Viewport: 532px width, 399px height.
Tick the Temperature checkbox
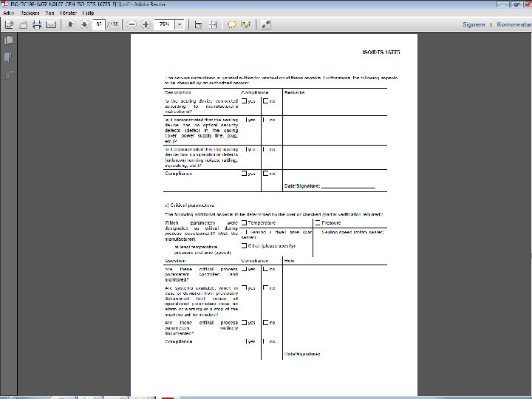pos(244,222)
